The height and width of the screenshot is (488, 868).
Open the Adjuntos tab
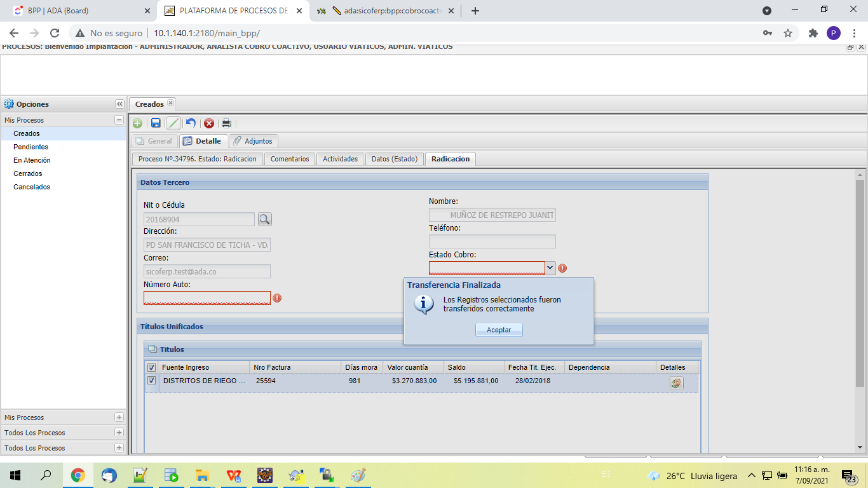pyautogui.click(x=253, y=141)
